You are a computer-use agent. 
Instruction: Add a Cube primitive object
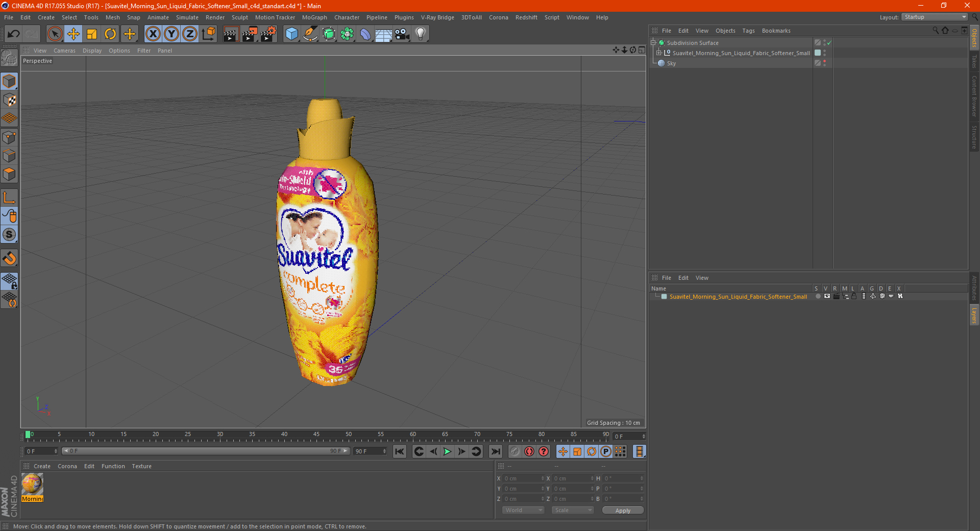pyautogui.click(x=291, y=34)
